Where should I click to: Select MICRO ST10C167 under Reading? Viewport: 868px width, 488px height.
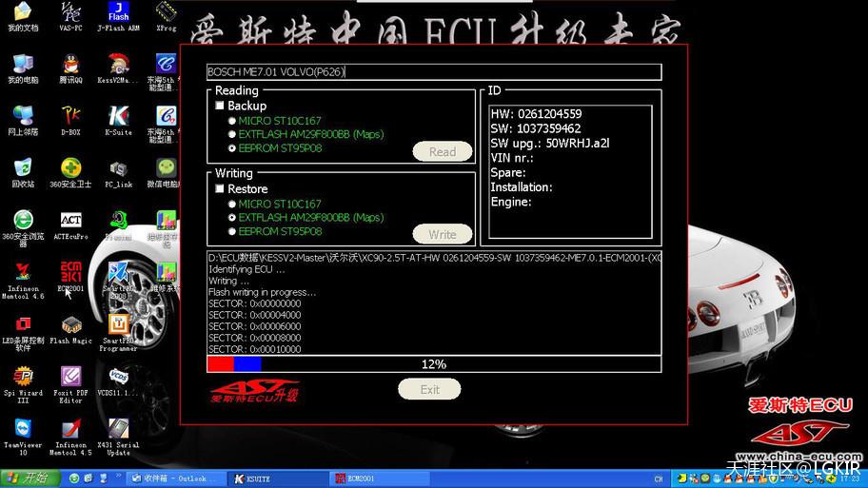pyautogui.click(x=232, y=121)
